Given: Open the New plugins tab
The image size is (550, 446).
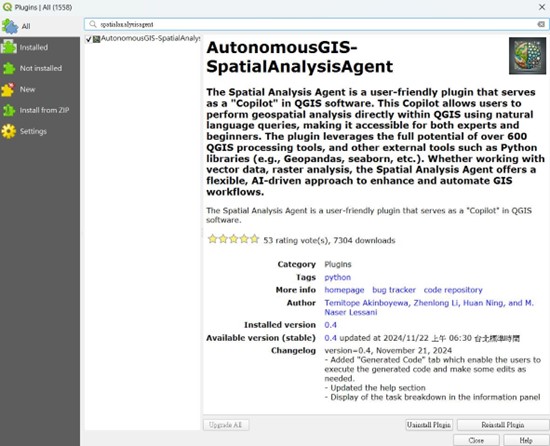Looking at the screenshot, I should 40,89.
